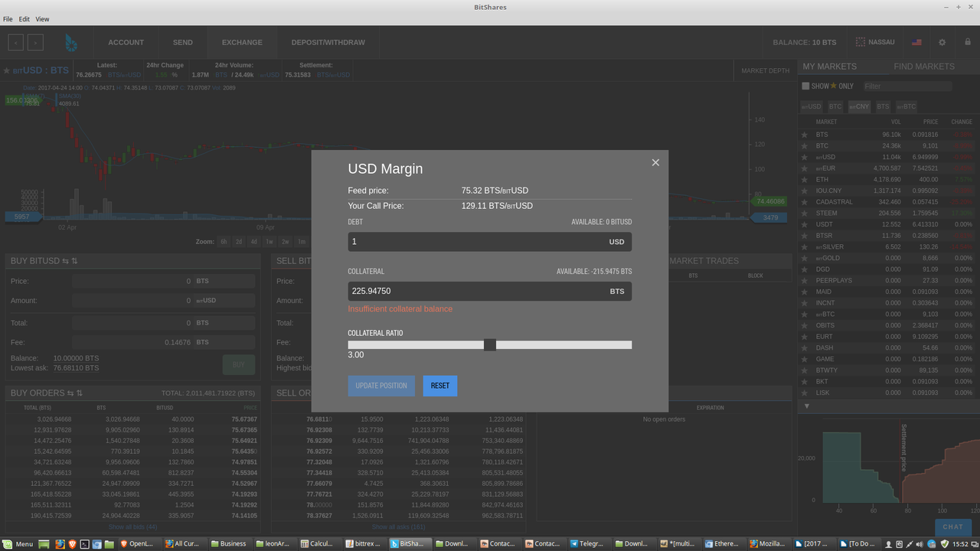Viewport: 980px width, 551px height.
Task: Open the View menu
Action: (42, 19)
